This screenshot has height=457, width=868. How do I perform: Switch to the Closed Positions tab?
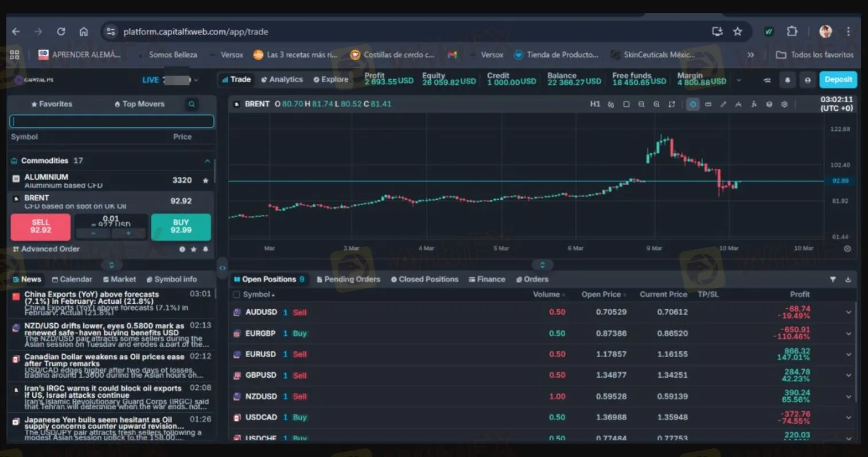click(x=425, y=280)
